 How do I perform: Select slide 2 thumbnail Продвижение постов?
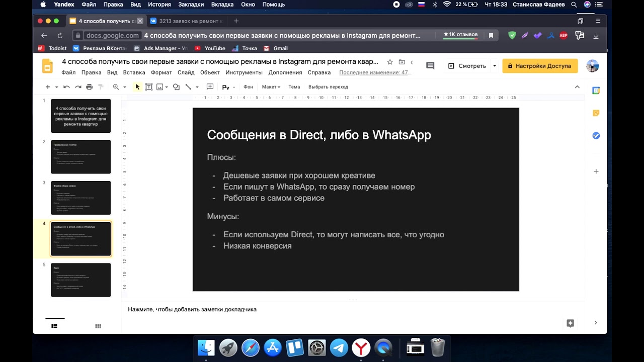pos(80,157)
